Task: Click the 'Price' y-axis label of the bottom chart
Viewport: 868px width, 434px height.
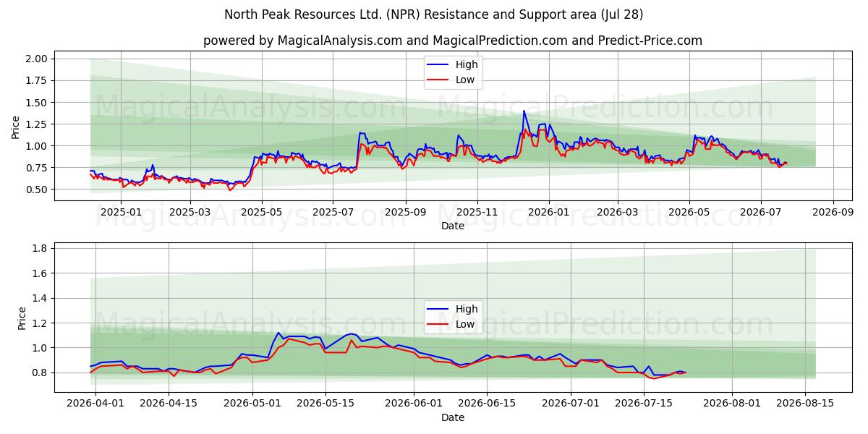Action: point(22,318)
